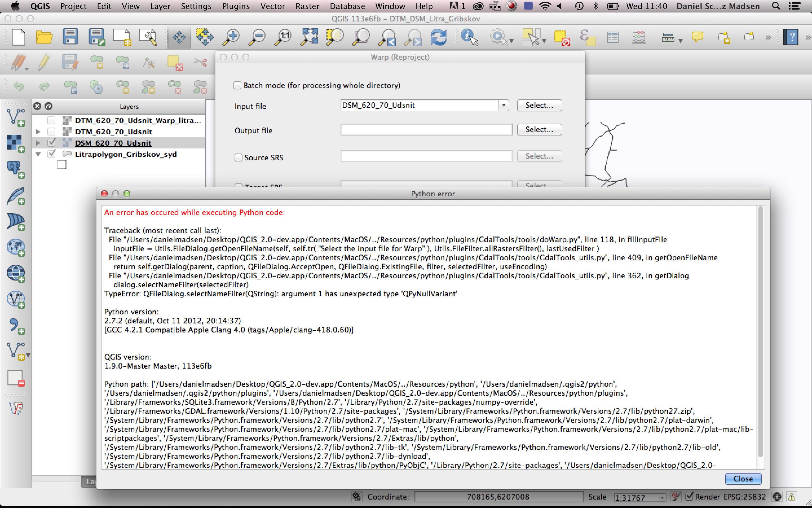
Task: Close the Python error dialog
Action: (x=743, y=479)
